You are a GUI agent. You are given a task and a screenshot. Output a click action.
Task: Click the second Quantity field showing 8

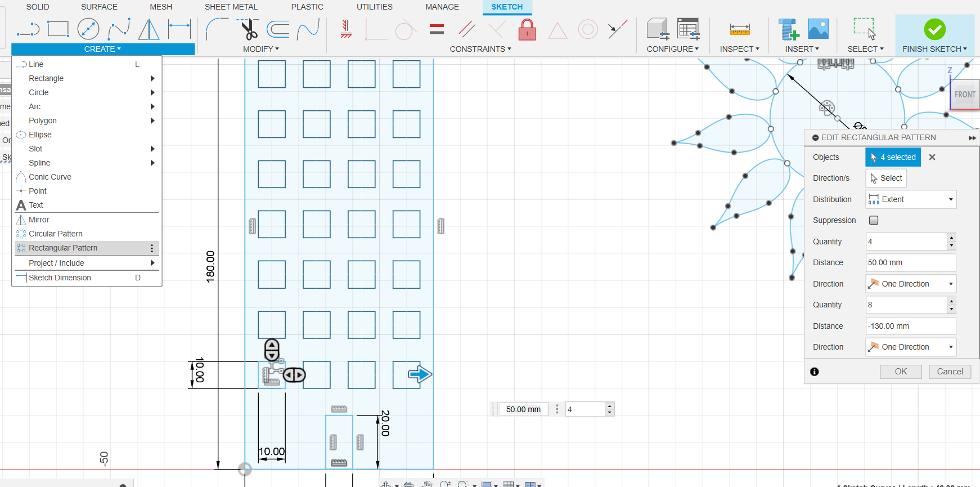pos(906,305)
